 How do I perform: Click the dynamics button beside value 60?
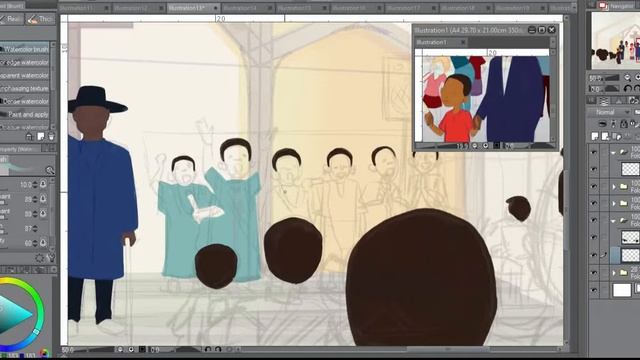[43, 242]
